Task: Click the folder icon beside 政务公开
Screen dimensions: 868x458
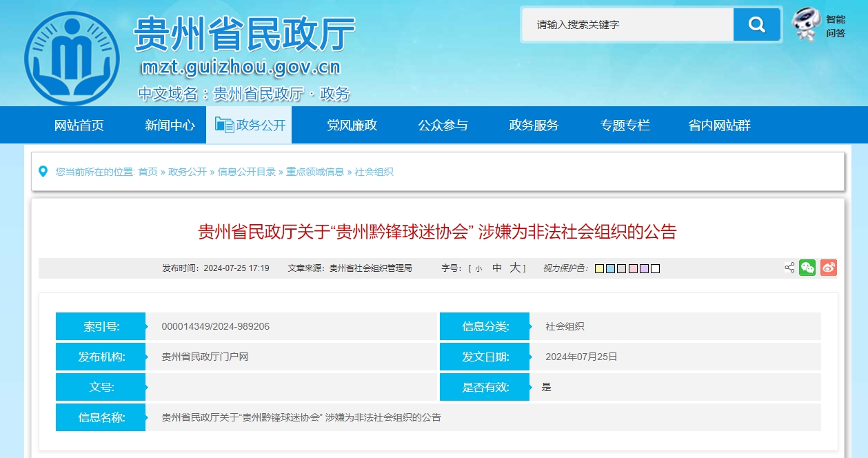Action: [224, 126]
